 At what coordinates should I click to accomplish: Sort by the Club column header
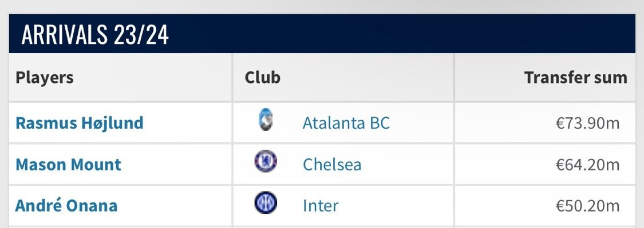click(x=262, y=77)
